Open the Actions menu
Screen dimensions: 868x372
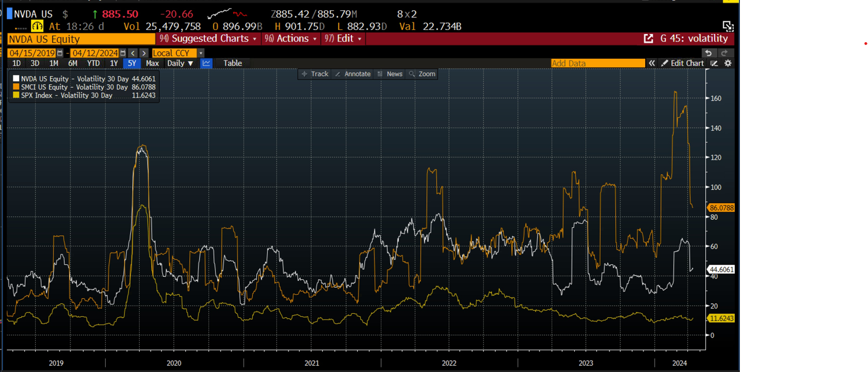pyautogui.click(x=291, y=39)
